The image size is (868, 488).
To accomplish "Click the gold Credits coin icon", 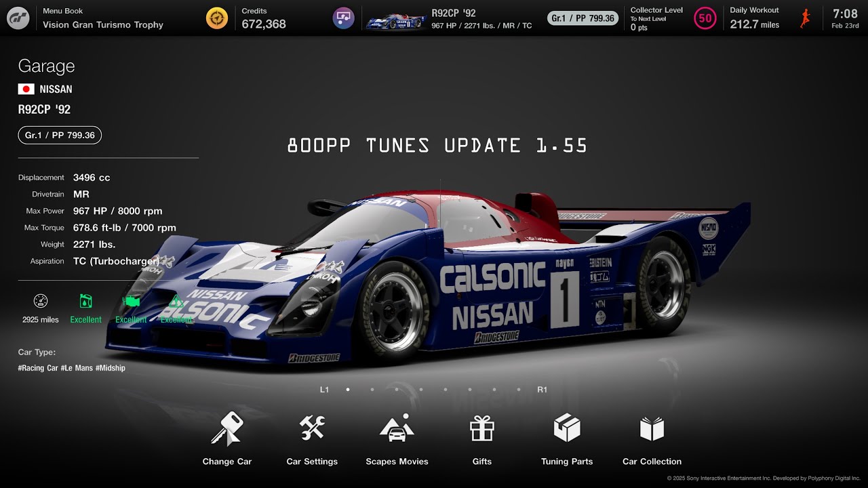I will click(x=217, y=18).
